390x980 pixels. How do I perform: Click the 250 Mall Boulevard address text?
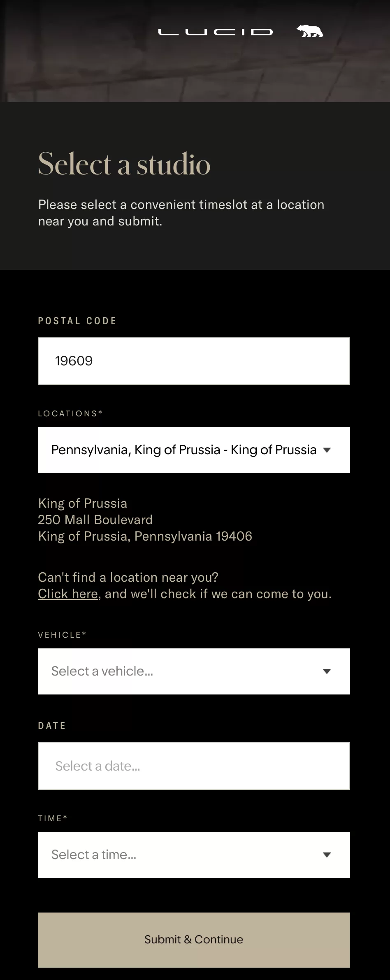pyautogui.click(x=95, y=520)
